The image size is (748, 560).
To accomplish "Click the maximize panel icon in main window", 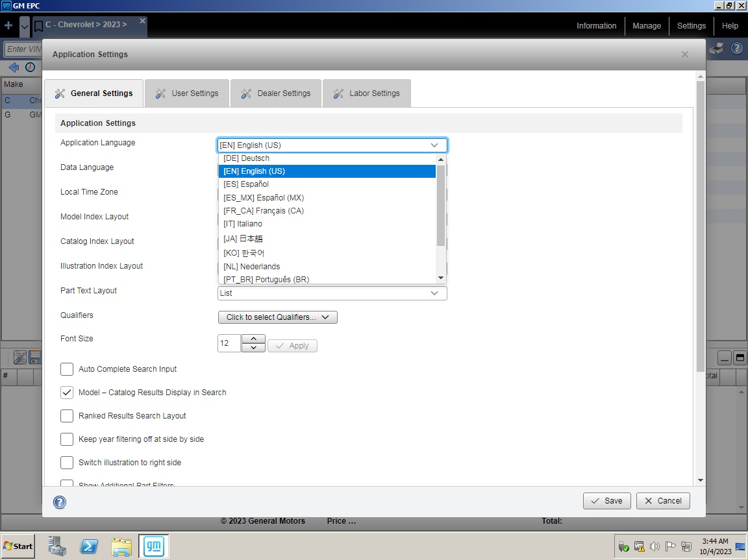I will 740,358.
